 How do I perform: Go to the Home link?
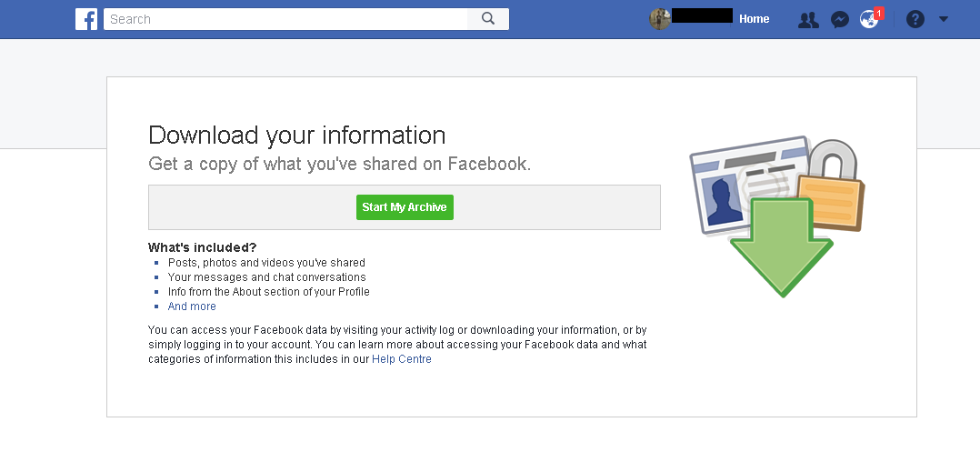pyautogui.click(x=754, y=19)
